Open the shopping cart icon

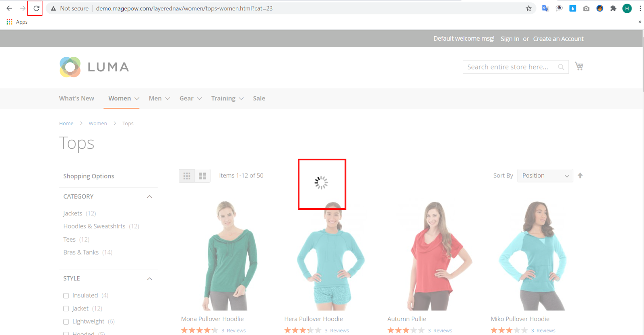coord(579,66)
